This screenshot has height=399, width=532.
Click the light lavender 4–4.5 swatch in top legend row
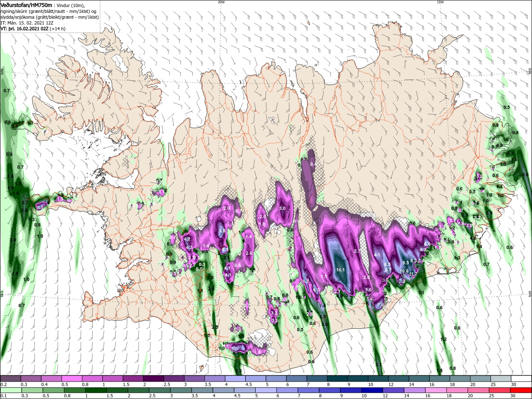tap(235, 379)
